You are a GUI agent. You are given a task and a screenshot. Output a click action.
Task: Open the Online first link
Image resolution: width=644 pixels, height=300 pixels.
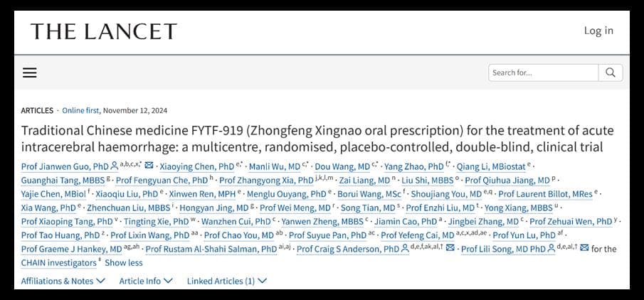click(x=80, y=110)
